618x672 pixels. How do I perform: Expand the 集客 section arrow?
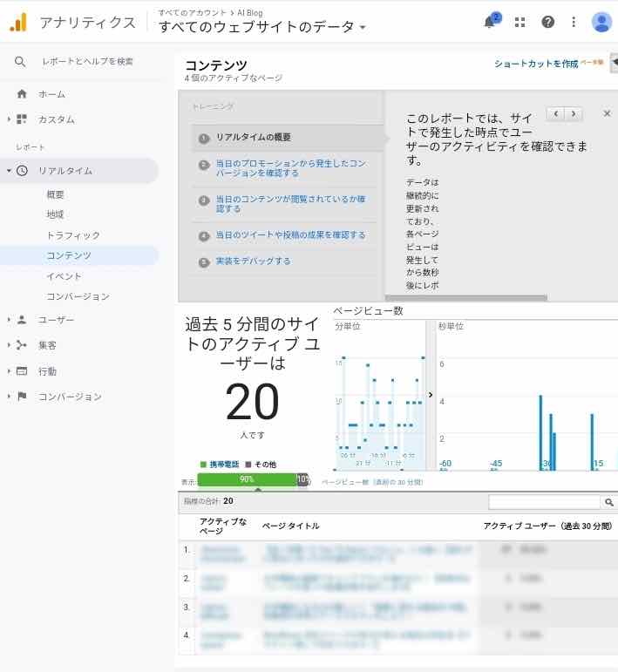coord(9,345)
